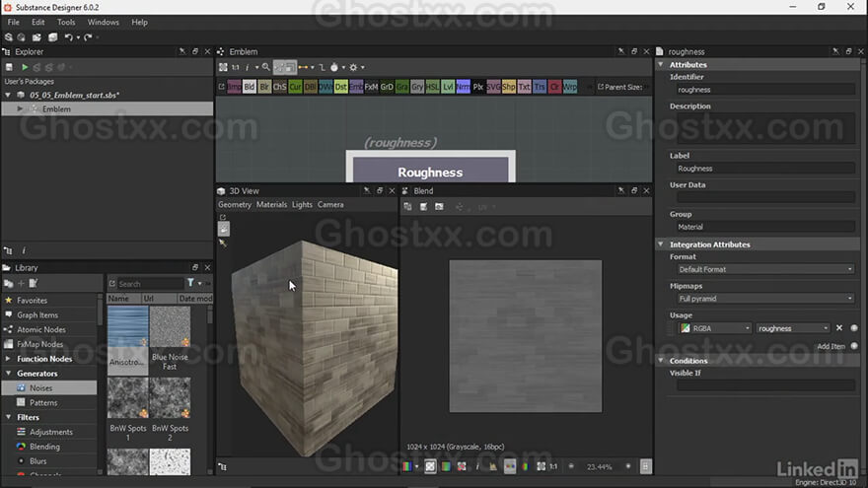
Task: Open the 3D View Geometry menu
Action: (235, 204)
